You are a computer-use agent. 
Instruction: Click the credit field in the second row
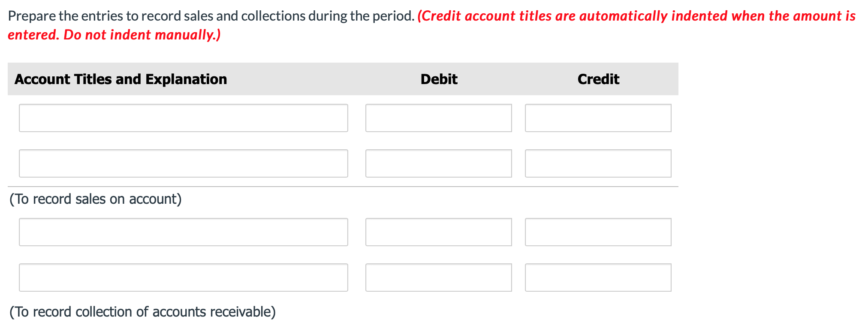[x=598, y=163]
